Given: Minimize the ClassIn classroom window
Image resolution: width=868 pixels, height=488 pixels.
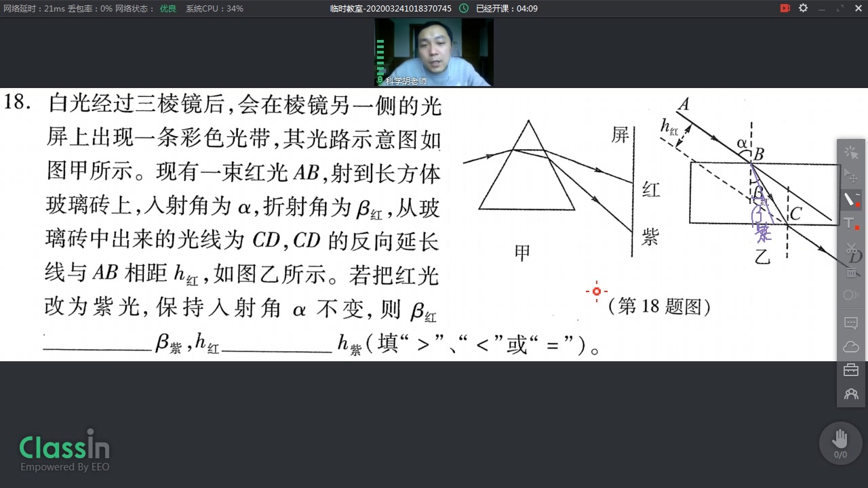Looking at the screenshot, I should pos(822,8).
